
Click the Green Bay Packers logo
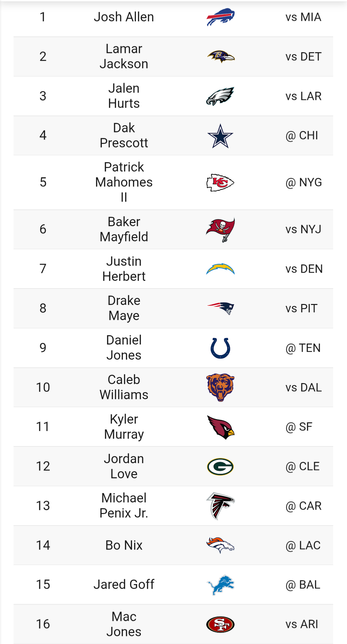click(x=220, y=466)
